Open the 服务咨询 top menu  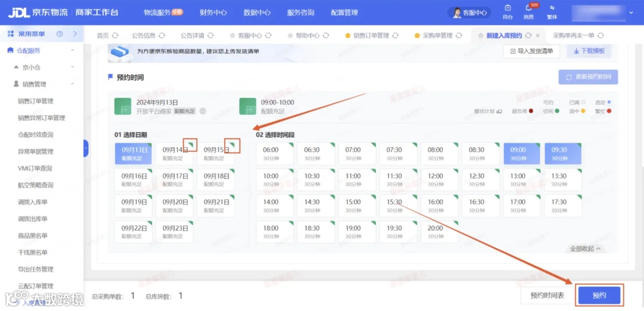tap(301, 13)
